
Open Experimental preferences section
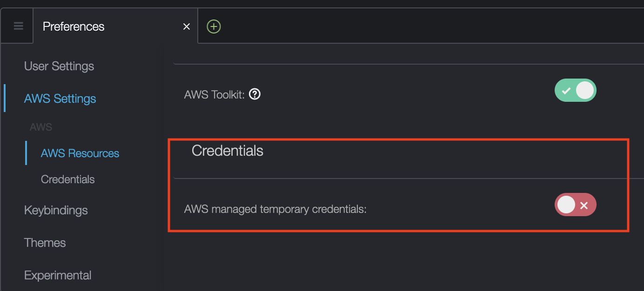58,275
